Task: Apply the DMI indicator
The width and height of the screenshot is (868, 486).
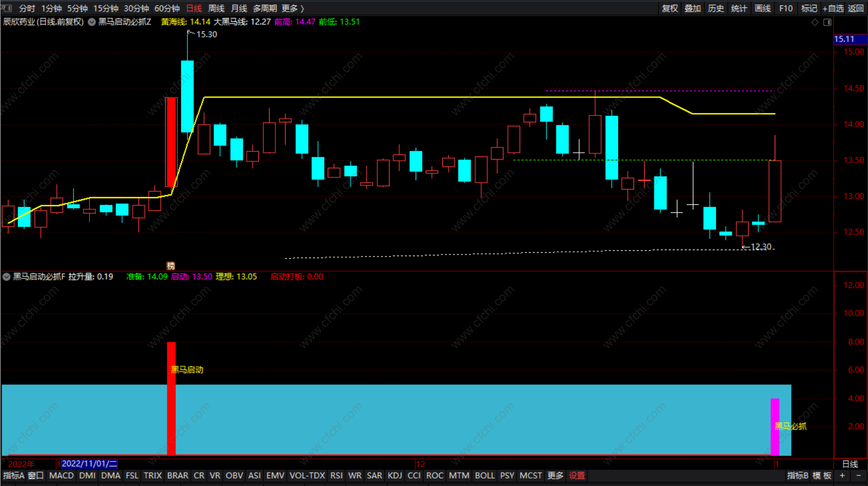Action: click(87, 476)
